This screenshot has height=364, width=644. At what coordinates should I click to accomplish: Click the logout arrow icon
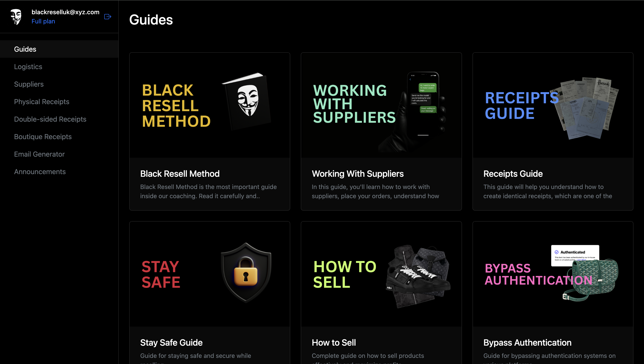pos(107,16)
